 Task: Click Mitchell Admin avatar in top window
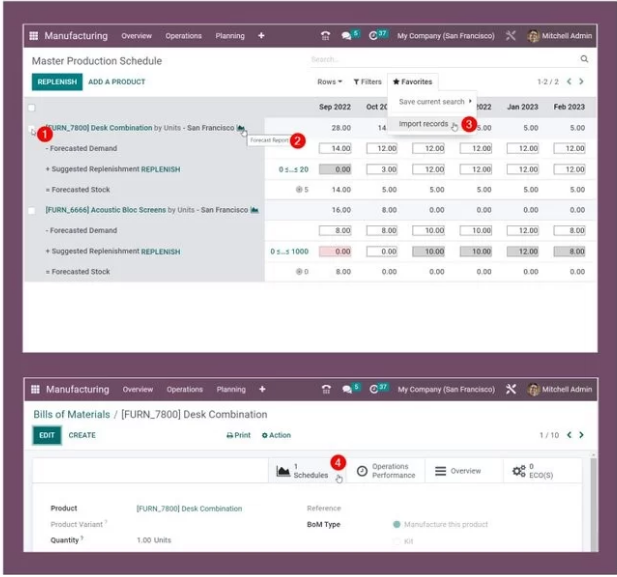(533, 36)
